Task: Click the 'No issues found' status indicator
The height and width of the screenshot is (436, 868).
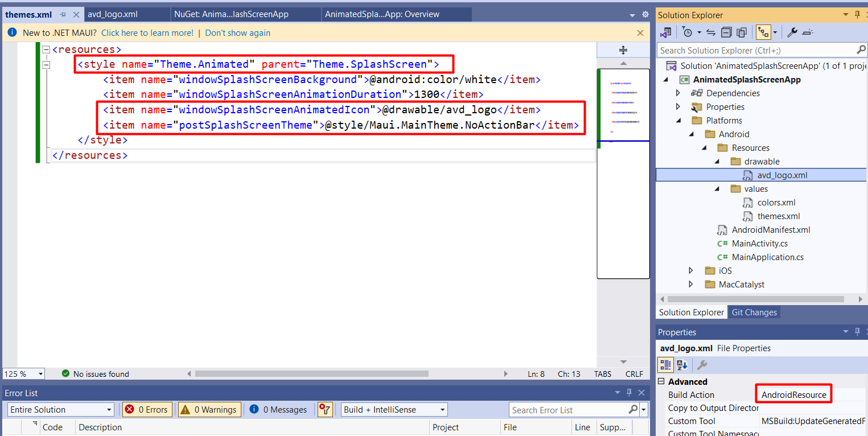Action: 96,374
